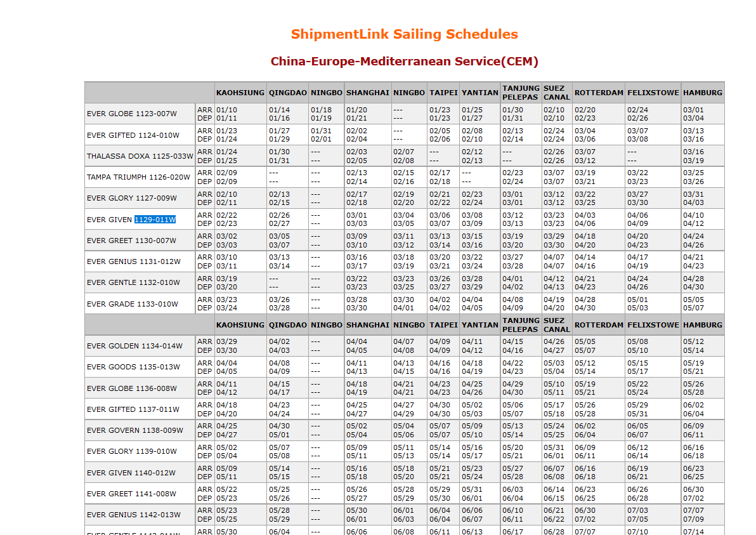
Task: Click KAOHSIUNG header in the second table
Action: pos(240,325)
